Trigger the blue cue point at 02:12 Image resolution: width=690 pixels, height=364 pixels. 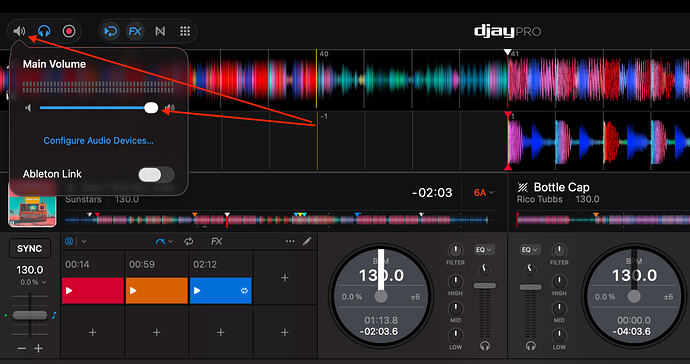pos(220,290)
